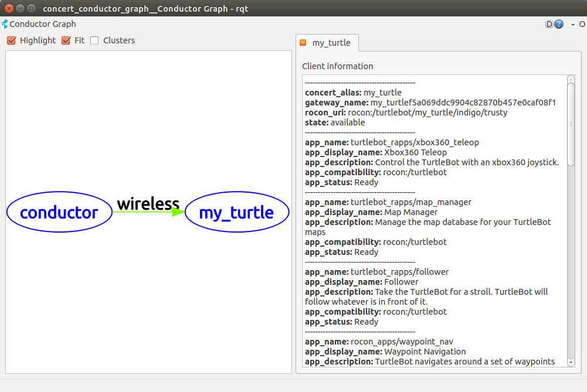Click the gateway_name line

point(430,103)
